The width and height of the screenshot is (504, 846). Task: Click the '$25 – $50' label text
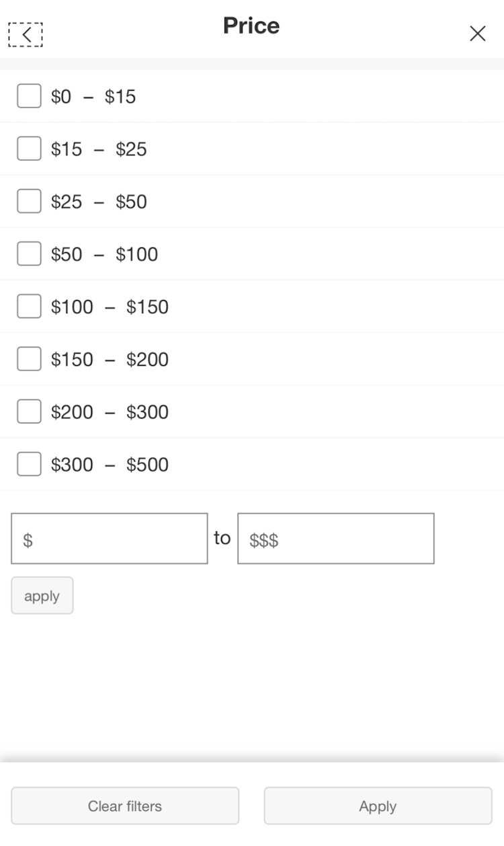coord(99,202)
